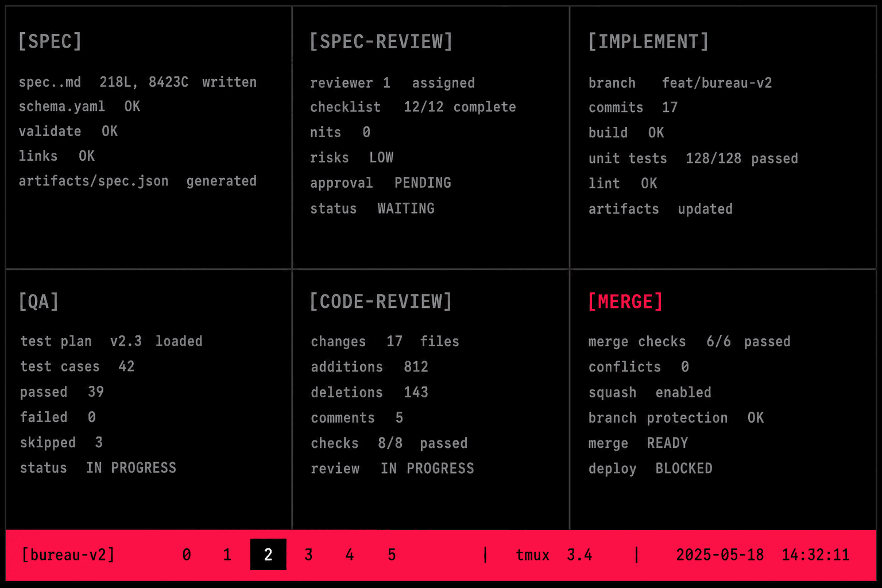Viewport: 882px width, 588px height.
Task: Click the squash enabled line
Action: point(650,393)
